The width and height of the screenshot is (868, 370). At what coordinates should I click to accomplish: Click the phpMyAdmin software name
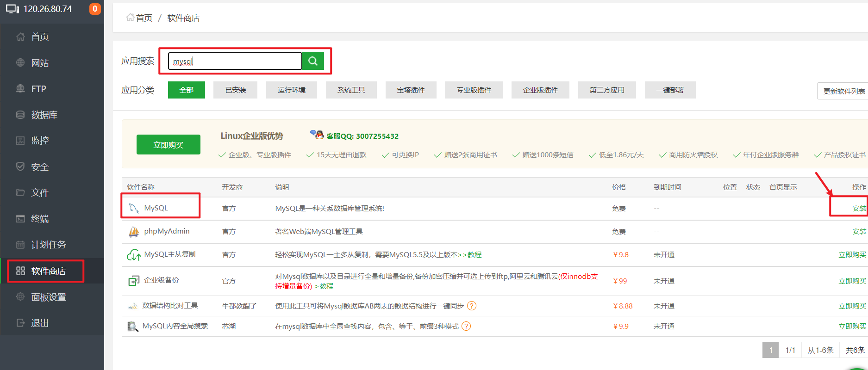167,231
